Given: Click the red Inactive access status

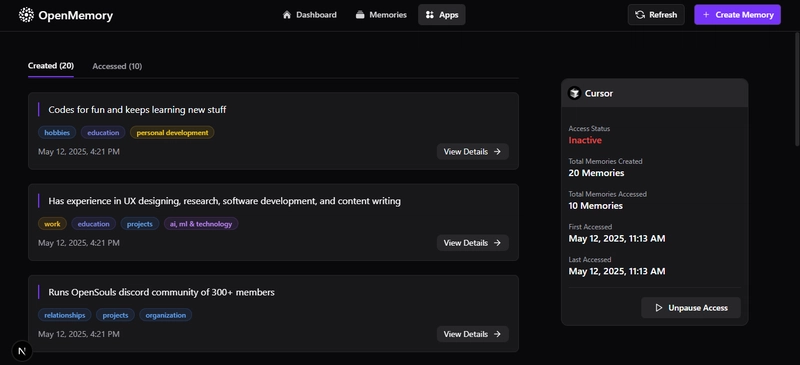Looking at the screenshot, I should click(585, 140).
